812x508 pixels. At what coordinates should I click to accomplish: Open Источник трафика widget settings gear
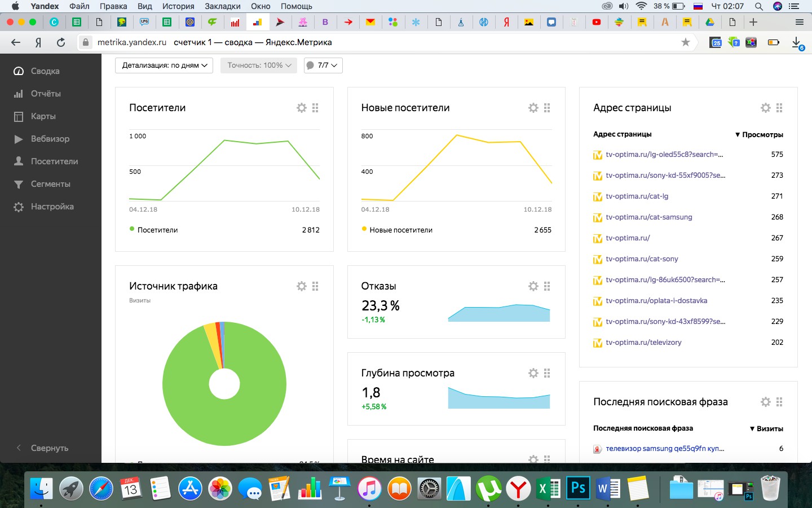coord(302,286)
